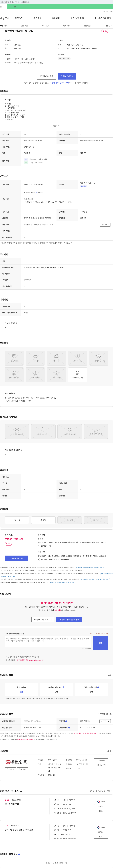Select the 서류 screening method box
This screenshot has height=868, width=113.
[17, 520]
